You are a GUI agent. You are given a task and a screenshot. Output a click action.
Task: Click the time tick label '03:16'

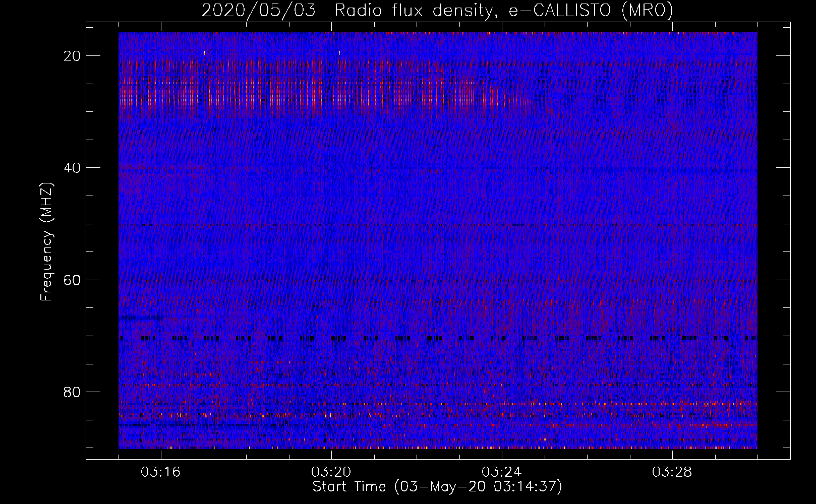[x=161, y=472]
